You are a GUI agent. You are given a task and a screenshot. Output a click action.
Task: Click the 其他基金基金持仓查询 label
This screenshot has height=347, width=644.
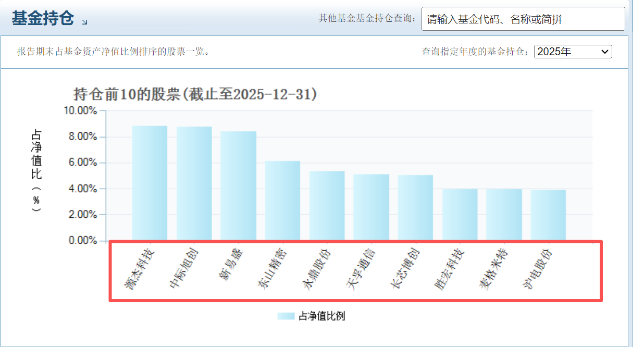368,19
